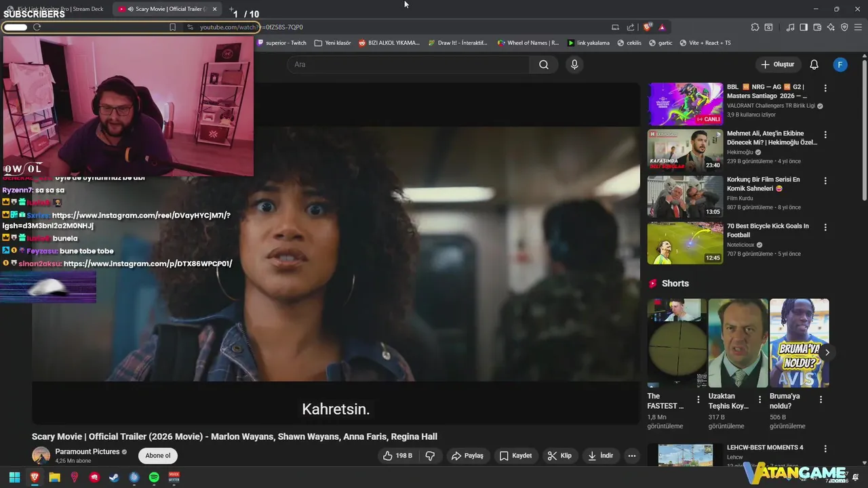
Task: Open the link yakalama bookmark
Action: tap(589, 43)
